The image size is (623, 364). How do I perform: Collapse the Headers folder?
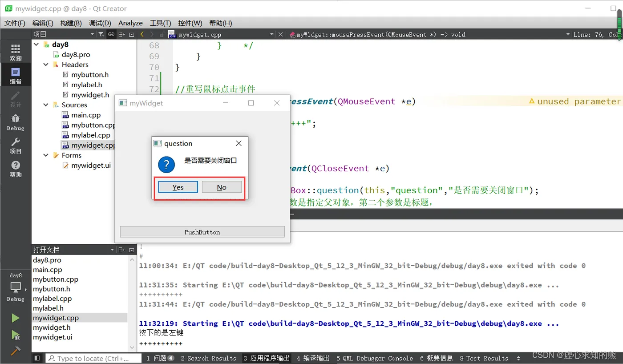pos(46,65)
